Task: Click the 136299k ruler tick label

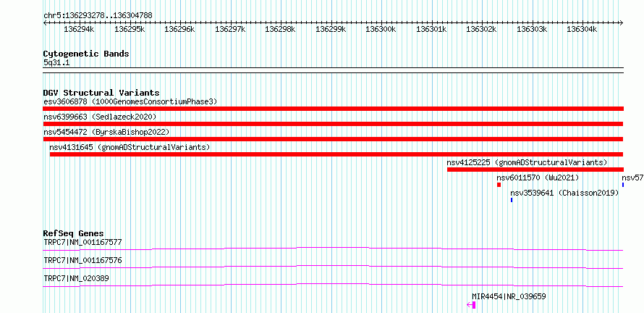Action: tap(331, 29)
